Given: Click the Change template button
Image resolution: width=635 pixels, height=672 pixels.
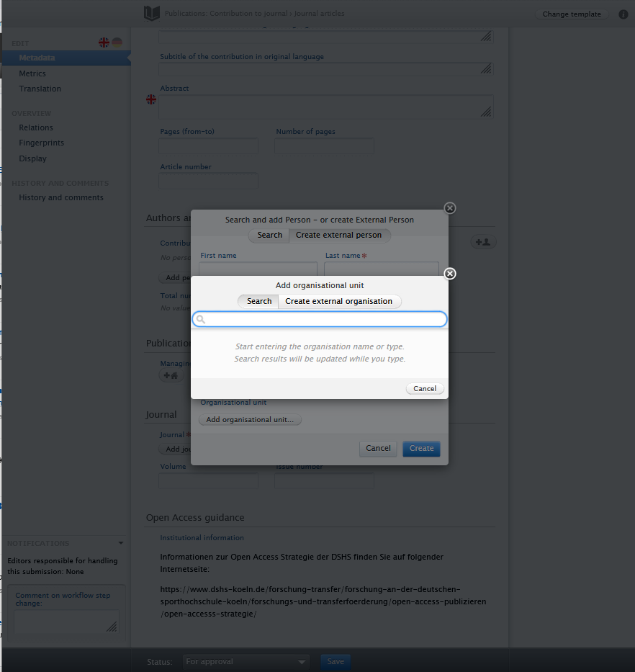Looking at the screenshot, I should [571, 14].
